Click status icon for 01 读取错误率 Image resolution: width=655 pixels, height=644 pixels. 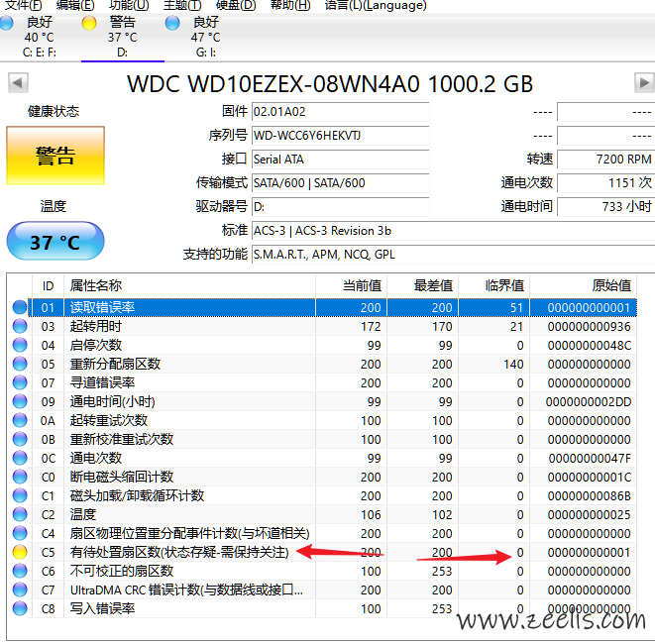point(20,307)
